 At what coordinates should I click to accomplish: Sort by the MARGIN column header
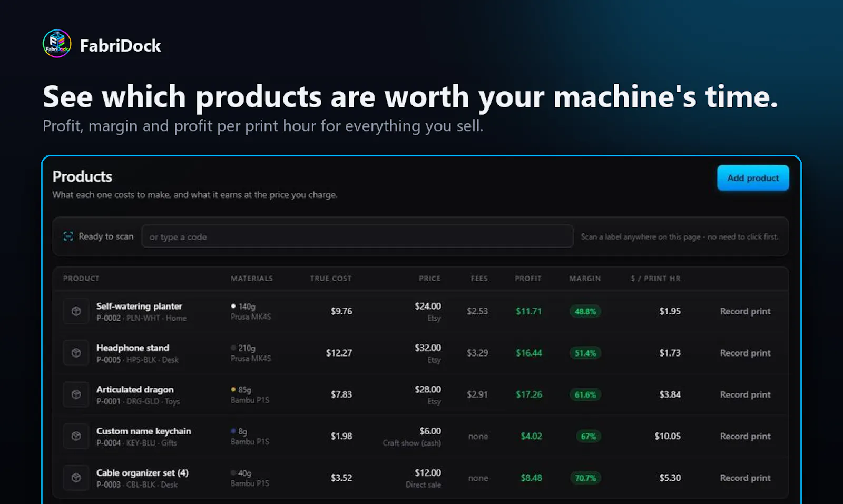(585, 279)
